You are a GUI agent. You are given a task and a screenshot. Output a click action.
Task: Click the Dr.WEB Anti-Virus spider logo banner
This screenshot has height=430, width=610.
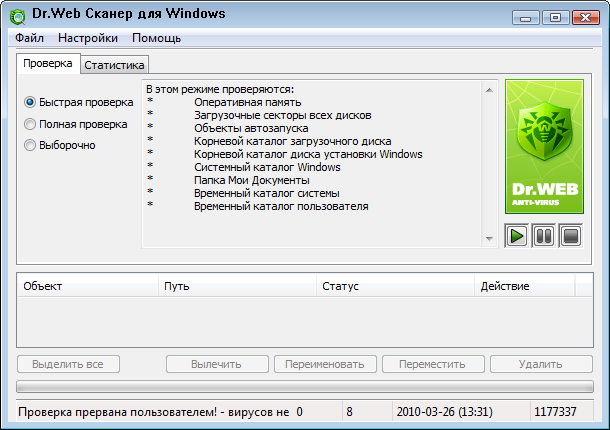(544, 147)
